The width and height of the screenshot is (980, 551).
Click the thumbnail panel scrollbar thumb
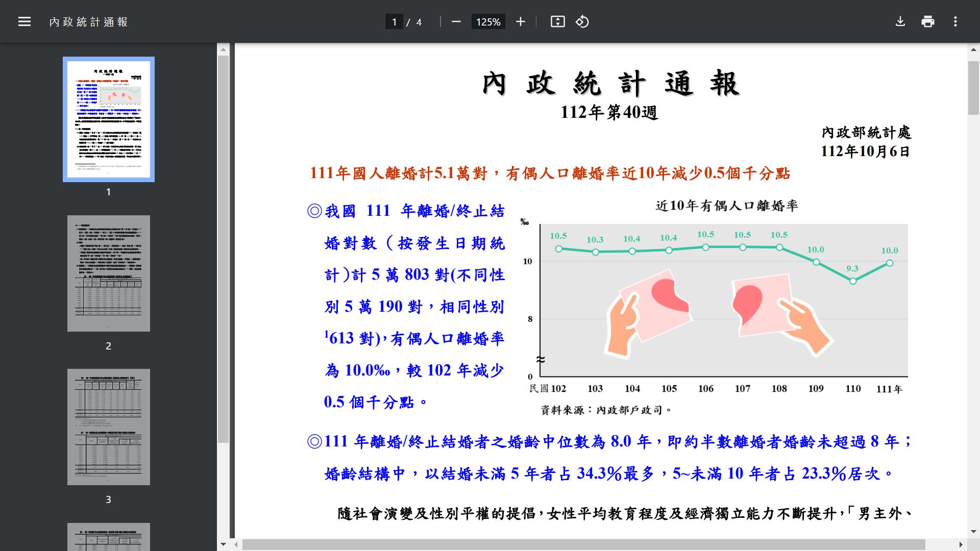pyautogui.click(x=223, y=249)
